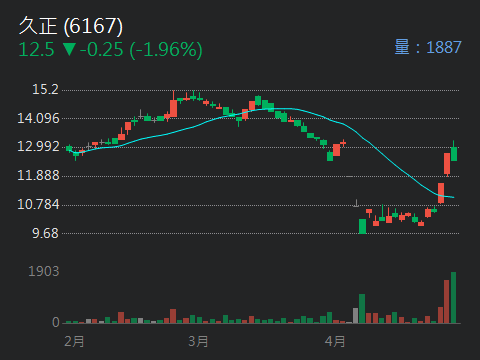Click the 0 volume axis label
The height and width of the screenshot is (360, 480).
click(56, 322)
